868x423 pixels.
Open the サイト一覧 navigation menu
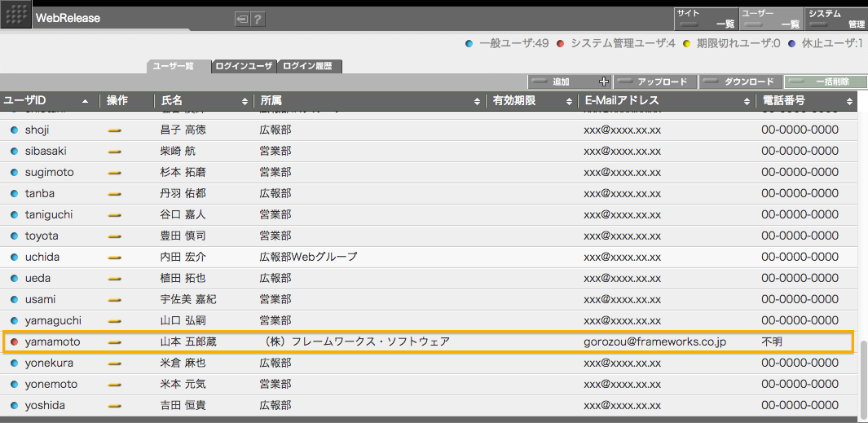point(705,19)
